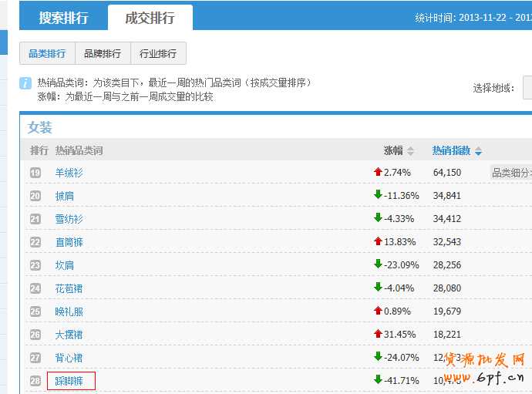Switch to the 搜索排行 tab

coord(63,18)
